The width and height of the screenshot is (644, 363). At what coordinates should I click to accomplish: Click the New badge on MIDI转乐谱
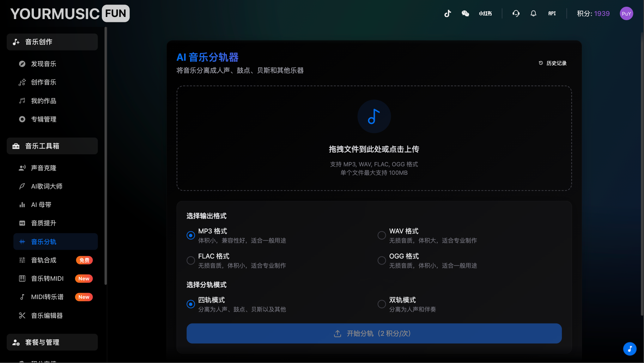click(84, 297)
